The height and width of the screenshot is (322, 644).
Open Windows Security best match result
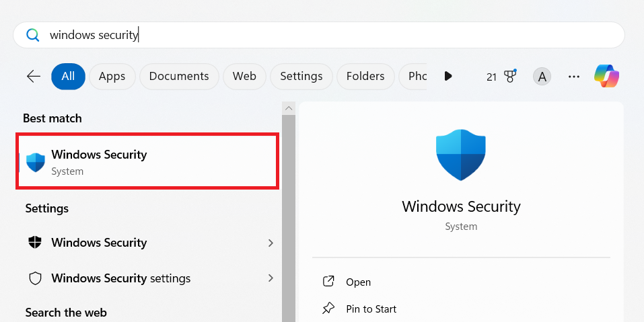coord(147,161)
